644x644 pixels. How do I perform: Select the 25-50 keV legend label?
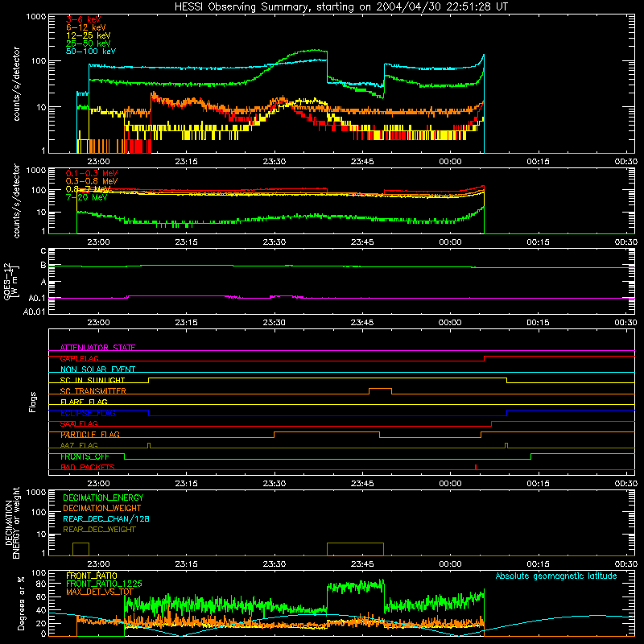pyautogui.click(x=88, y=43)
